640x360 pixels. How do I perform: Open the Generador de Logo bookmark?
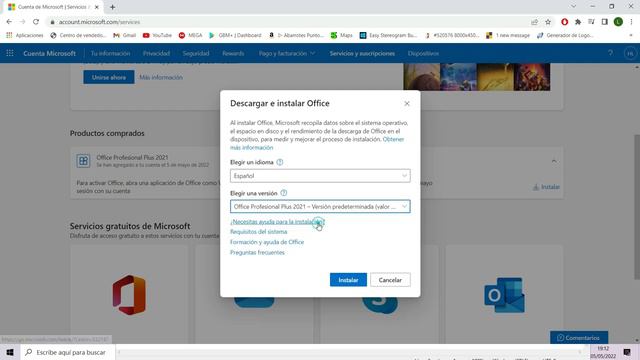point(565,36)
